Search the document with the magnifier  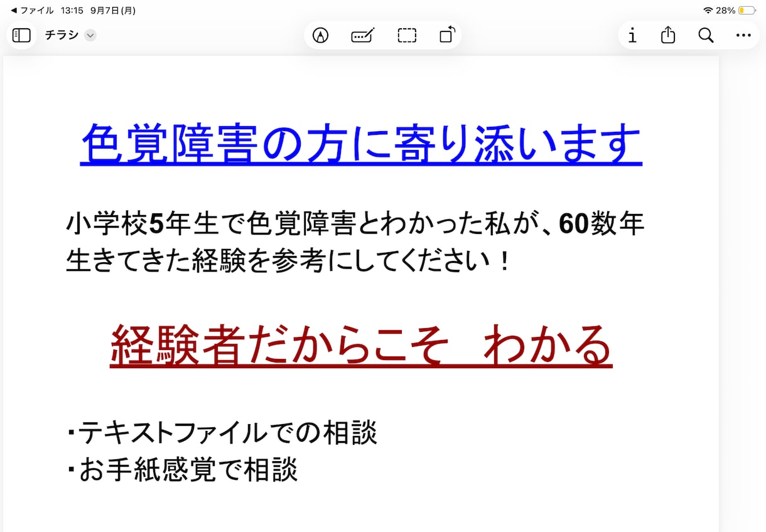706,35
